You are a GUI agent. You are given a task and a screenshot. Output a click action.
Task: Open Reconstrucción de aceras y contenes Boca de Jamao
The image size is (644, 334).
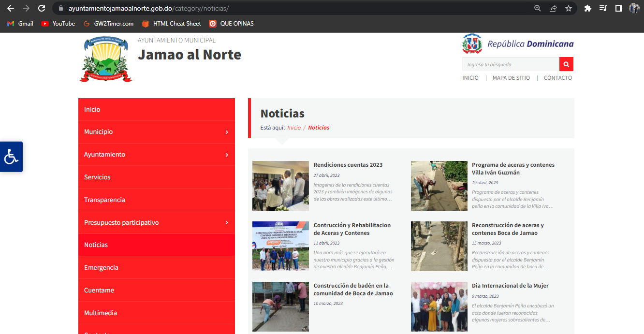click(x=508, y=229)
